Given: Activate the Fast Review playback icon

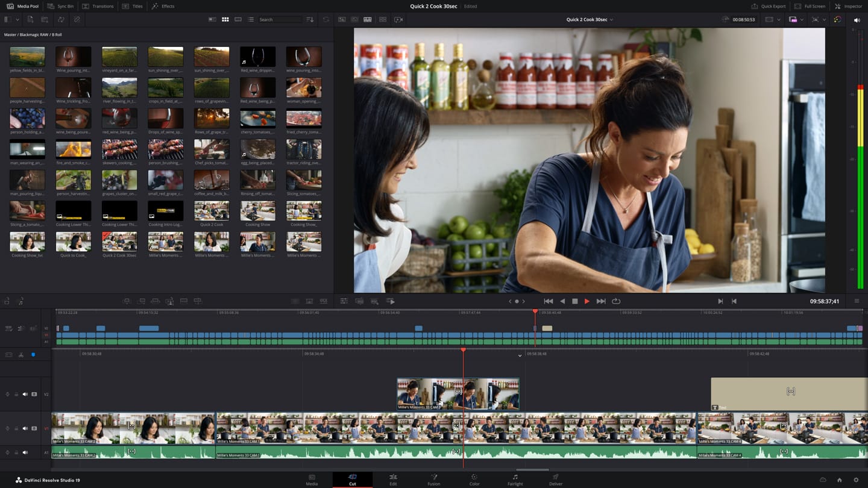Looking at the screenshot, I should pos(391,301).
